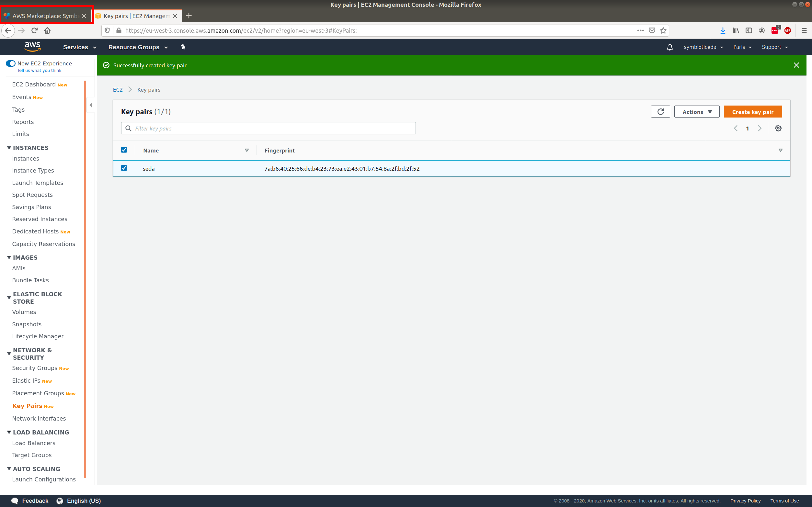
Task: Sort by the Fingerprint column arrow
Action: [x=781, y=150]
